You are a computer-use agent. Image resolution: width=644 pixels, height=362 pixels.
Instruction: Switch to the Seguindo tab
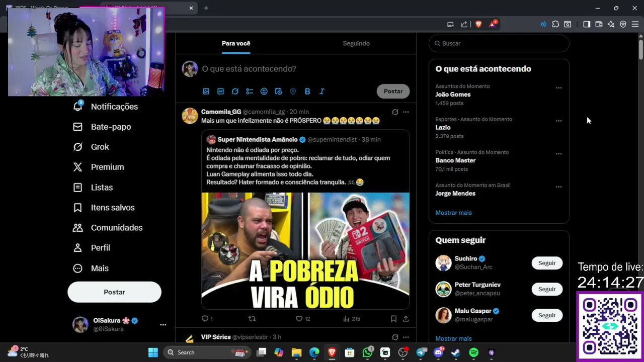[356, 43]
